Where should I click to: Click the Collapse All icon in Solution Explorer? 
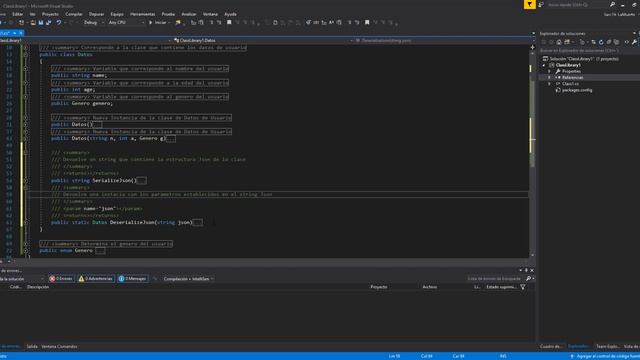pyautogui.click(x=609, y=42)
